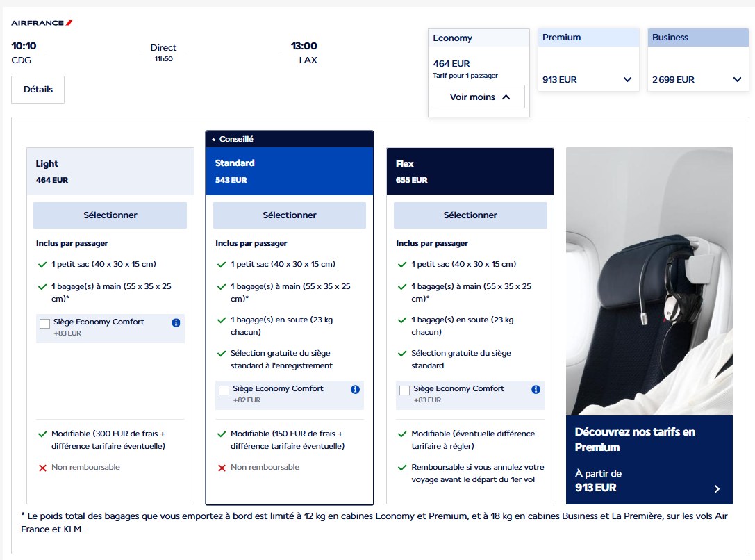Open info icon for Light Economy Comfort seat
This screenshot has height=560, width=755.
pyautogui.click(x=176, y=322)
